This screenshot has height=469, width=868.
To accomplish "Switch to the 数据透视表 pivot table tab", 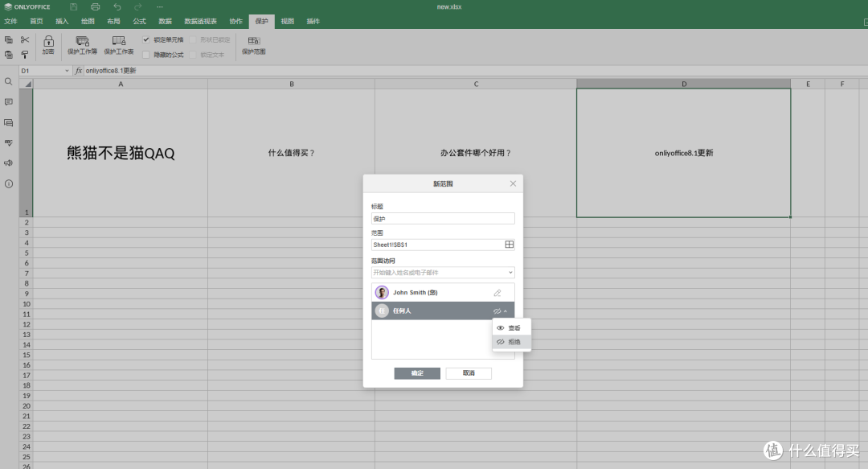I will pyautogui.click(x=200, y=21).
